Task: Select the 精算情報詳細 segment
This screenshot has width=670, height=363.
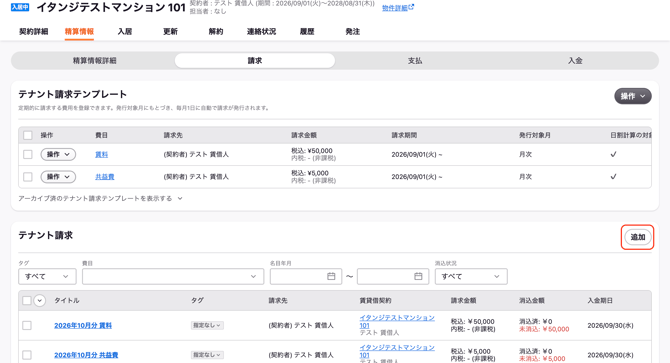Action: click(94, 61)
